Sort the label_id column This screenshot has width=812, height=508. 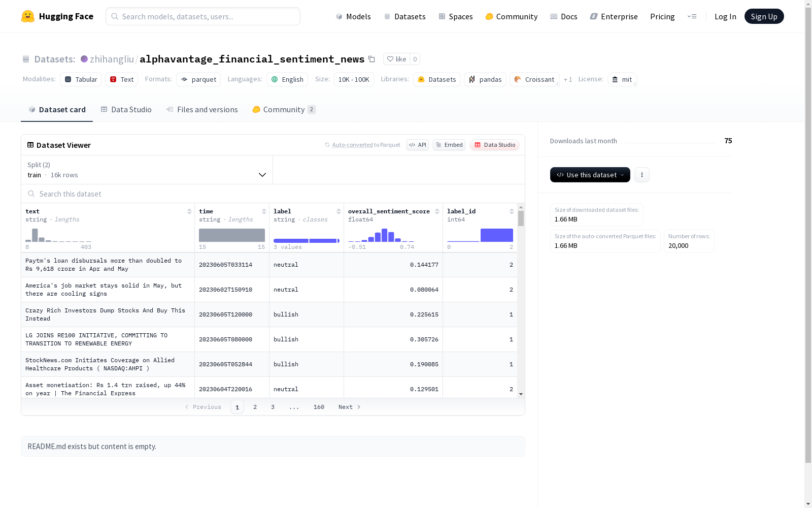click(x=512, y=211)
